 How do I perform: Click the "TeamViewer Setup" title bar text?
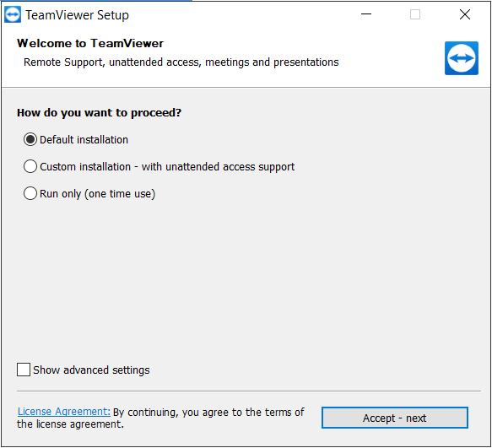(77, 15)
